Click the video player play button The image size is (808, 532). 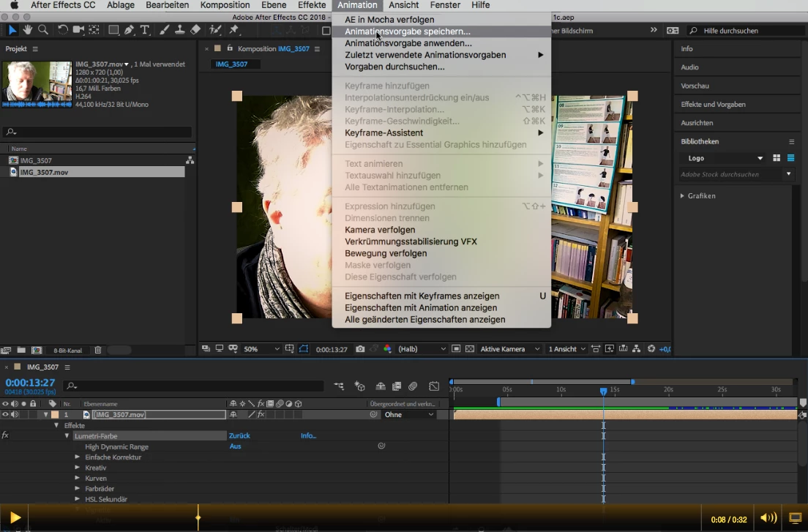coord(15,517)
